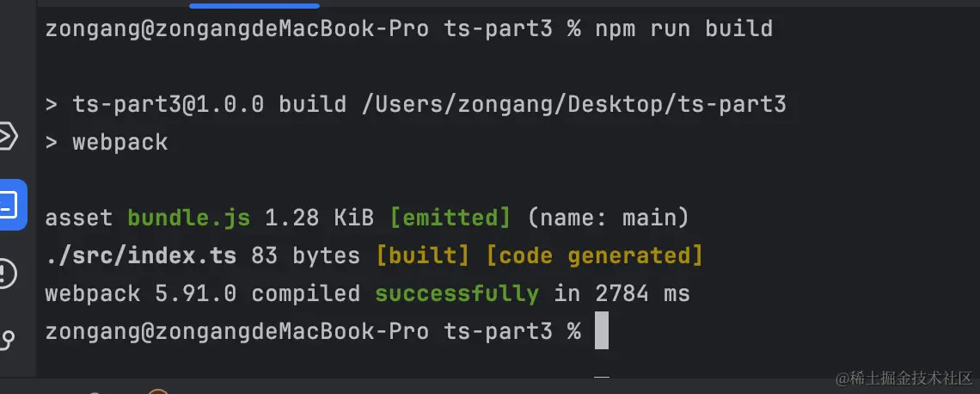Click the yellow [built] label

tap(423, 255)
